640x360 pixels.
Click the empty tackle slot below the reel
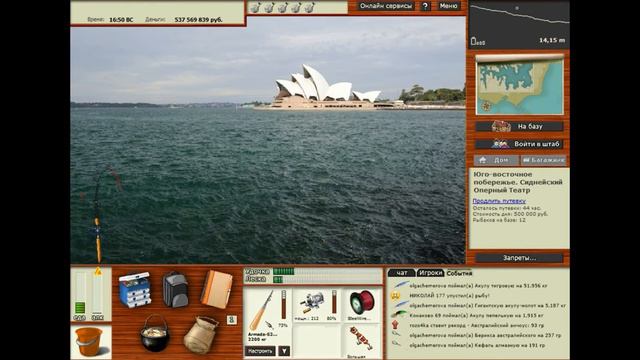316,342
